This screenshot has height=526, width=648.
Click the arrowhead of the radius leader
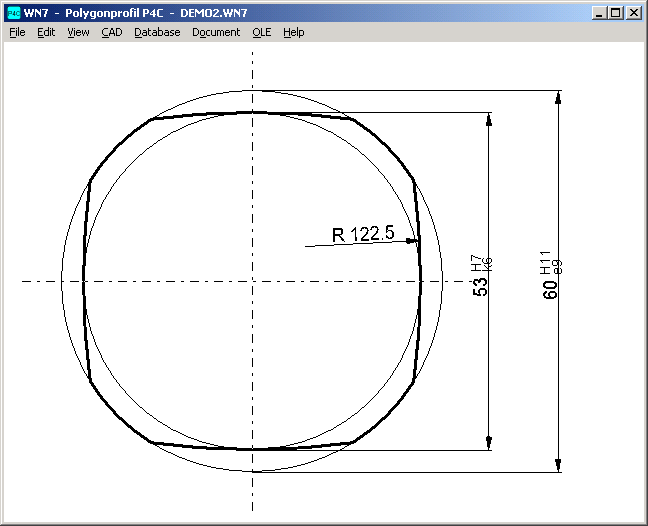click(x=413, y=240)
